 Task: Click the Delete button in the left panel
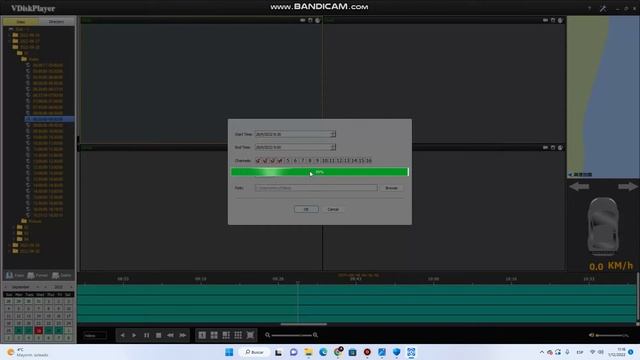(x=62, y=276)
